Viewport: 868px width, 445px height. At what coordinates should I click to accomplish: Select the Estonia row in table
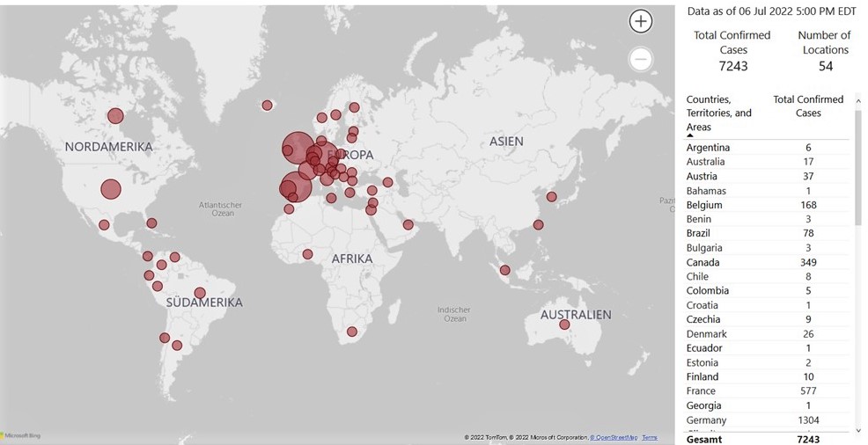(x=767, y=362)
